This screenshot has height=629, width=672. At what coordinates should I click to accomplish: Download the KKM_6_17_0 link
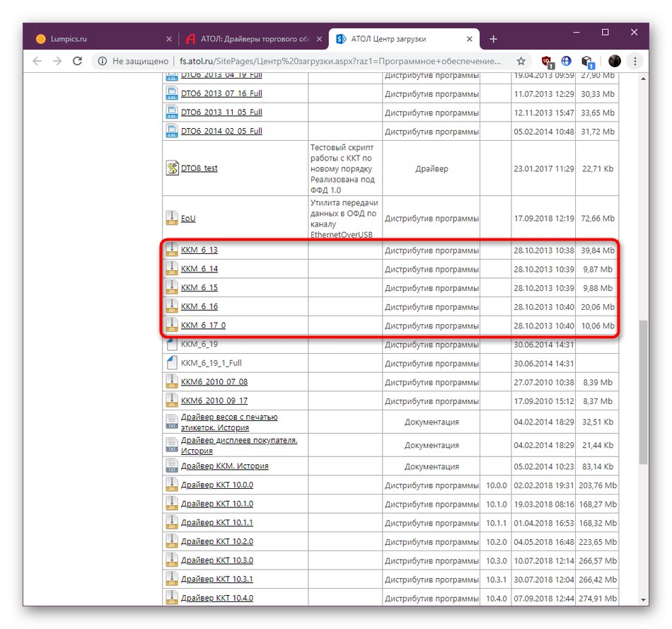[203, 325]
